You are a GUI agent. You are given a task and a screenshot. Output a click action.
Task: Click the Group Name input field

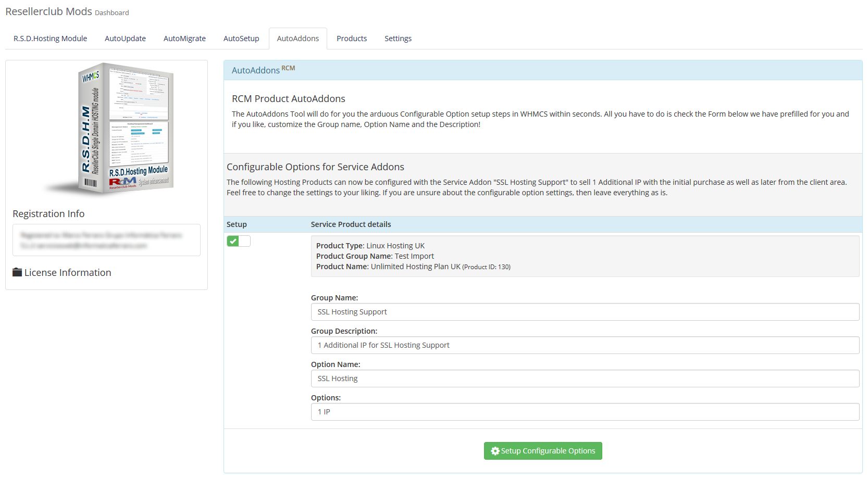(585, 312)
